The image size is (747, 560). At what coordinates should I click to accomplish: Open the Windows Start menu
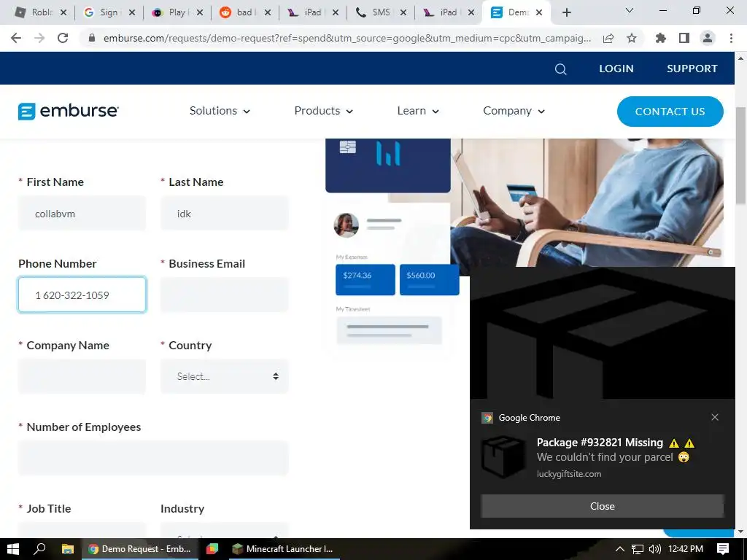13,549
